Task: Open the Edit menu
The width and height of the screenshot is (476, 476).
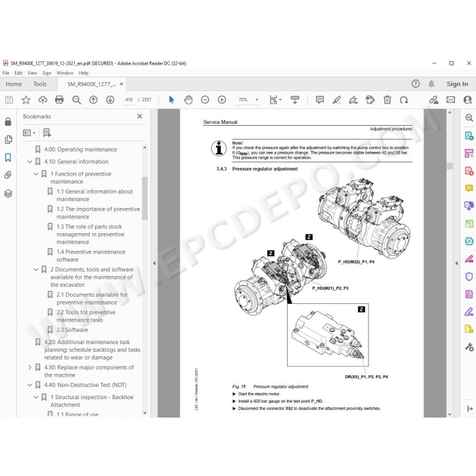Action: (x=18, y=73)
